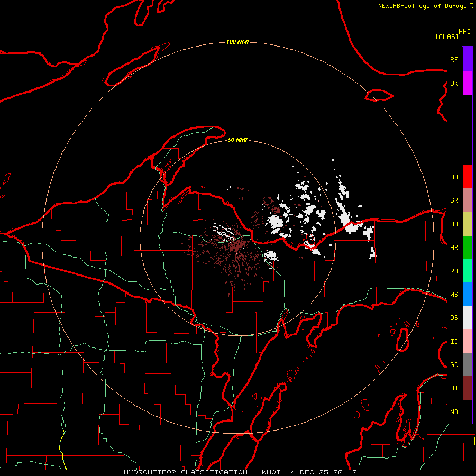Viewport: 476px width, 476px height.
Task: Select the GC gray legend swatch
Action: [467, 364]
